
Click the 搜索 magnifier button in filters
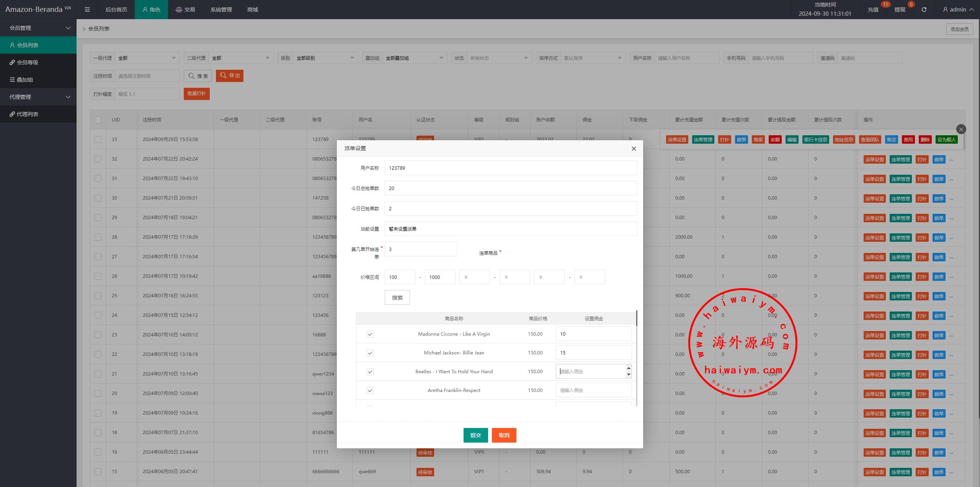[198, 76]
